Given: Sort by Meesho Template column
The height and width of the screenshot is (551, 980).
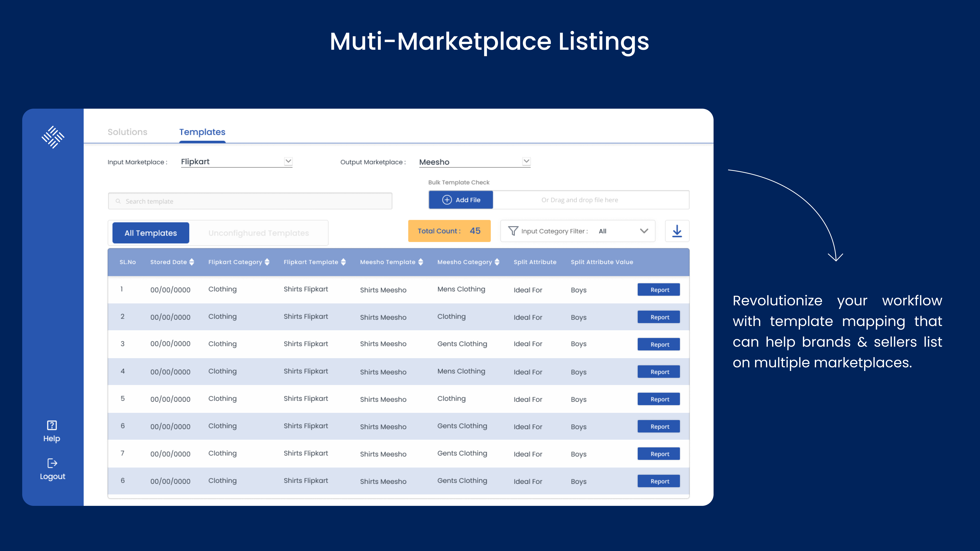Looking at the screenshot, I should point(420,262).
